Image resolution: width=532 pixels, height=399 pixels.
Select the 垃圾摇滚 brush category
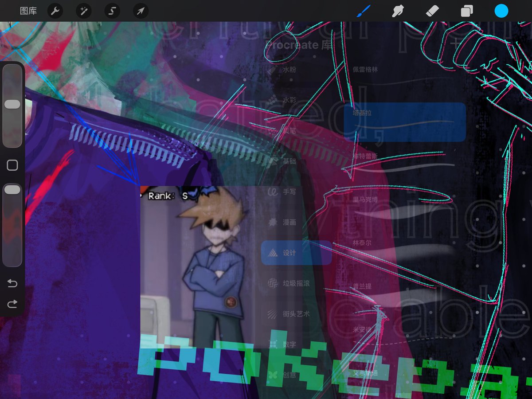coord(296,283)
